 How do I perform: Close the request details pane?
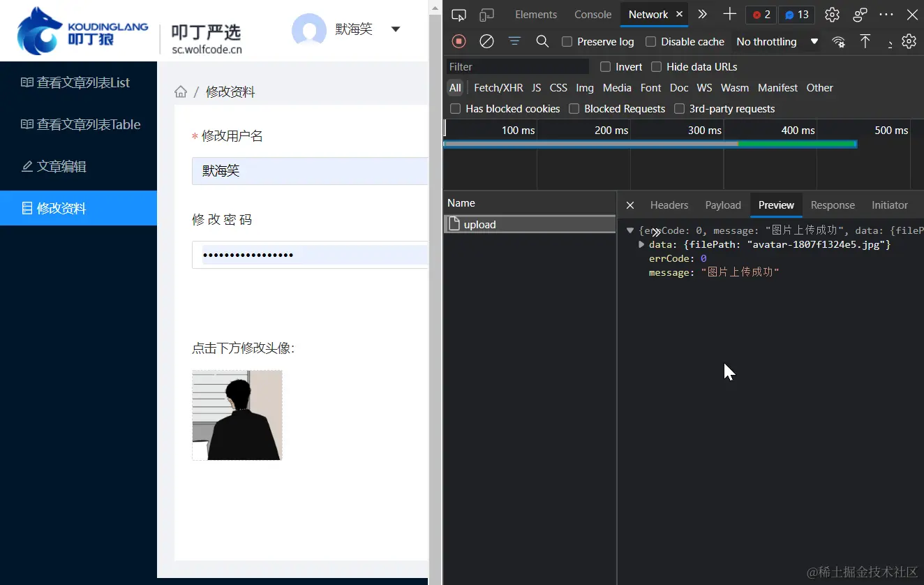click(630, 205)
